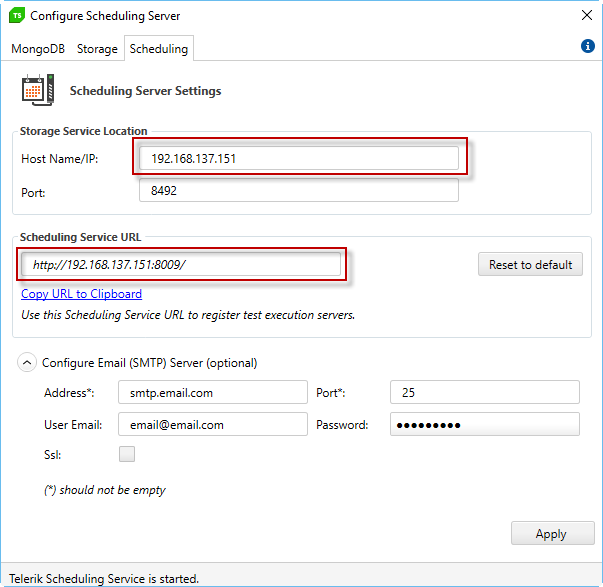Image resolution: width=603 pixels, height=587 pixels.
Task: Click the Apply button
Action: (553, 533)
